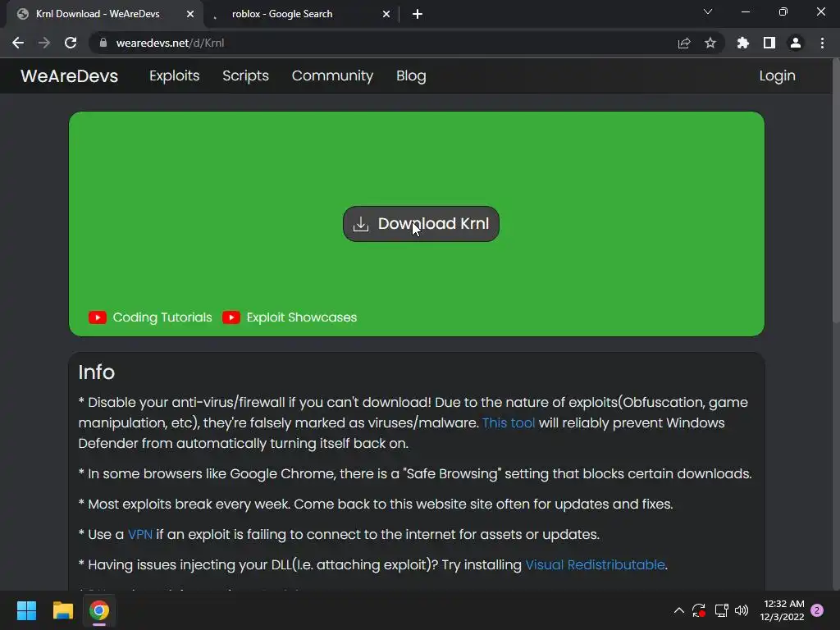Restore down the Chrome window
The image size is (840, 630).
[x=783, y=11]
